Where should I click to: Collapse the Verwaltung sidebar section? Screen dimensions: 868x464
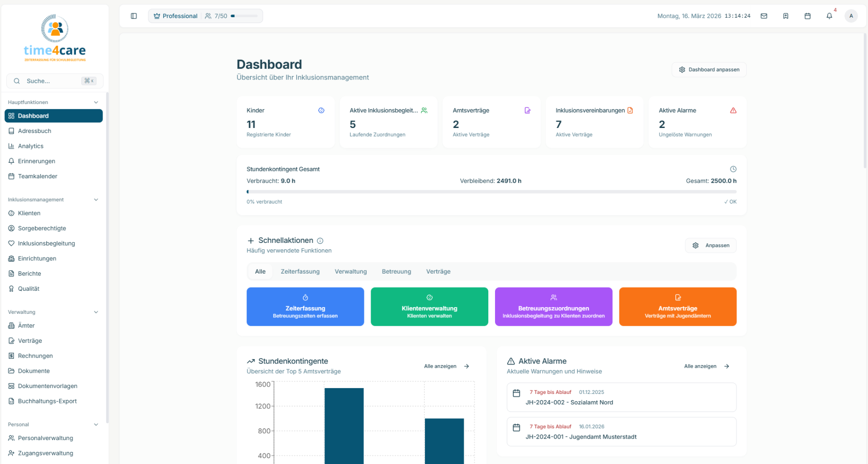(96, 312)
